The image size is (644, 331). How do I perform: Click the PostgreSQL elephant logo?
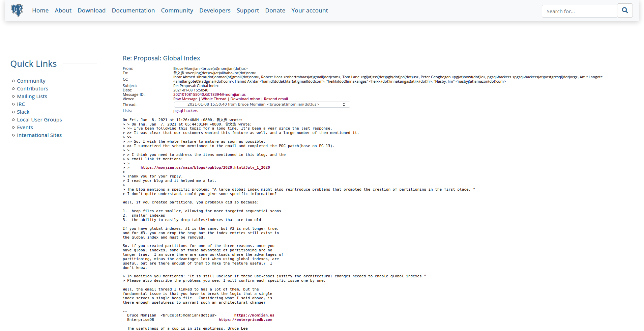coord(17,10)
